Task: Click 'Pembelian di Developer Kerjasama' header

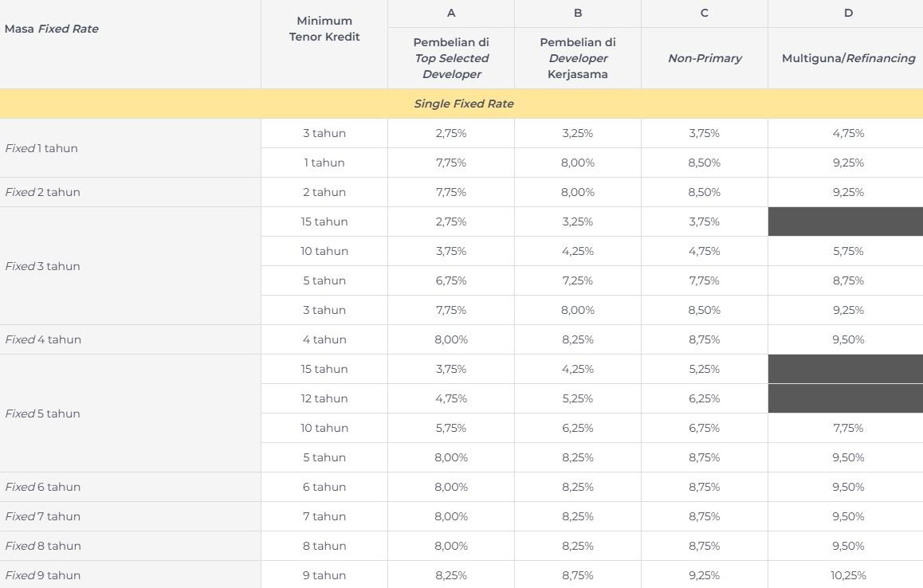Action: (577, 58)
